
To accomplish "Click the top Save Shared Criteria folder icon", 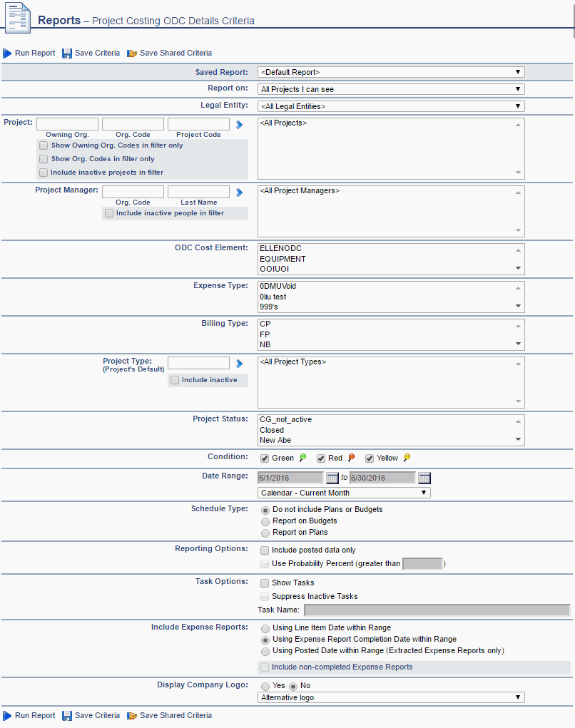I will [132, 53].
